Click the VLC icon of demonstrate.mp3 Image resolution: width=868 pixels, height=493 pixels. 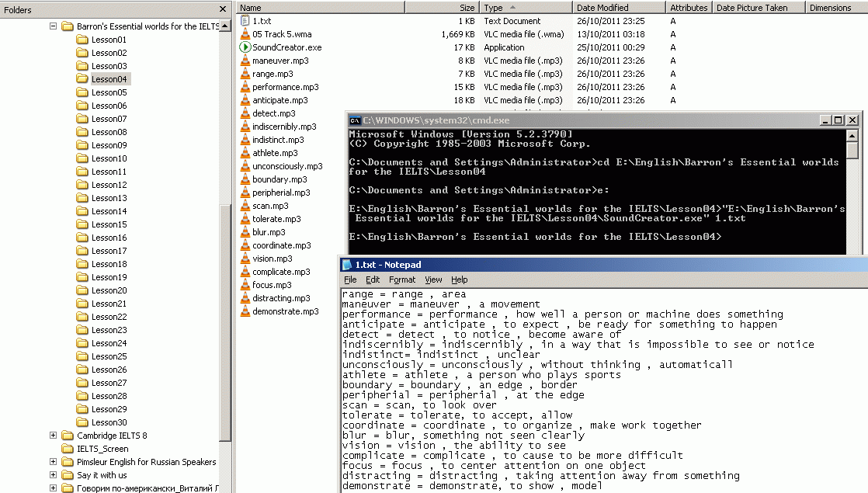245,311
